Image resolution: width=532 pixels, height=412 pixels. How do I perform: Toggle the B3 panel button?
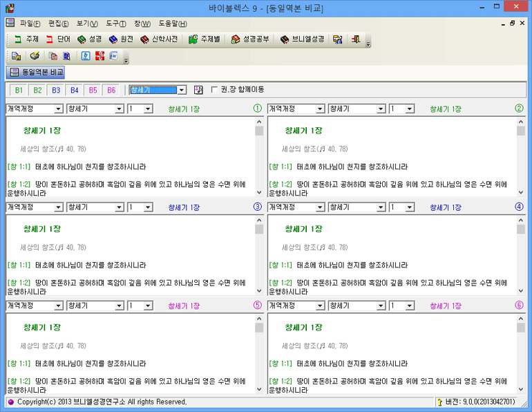click(x=56, y=91)
